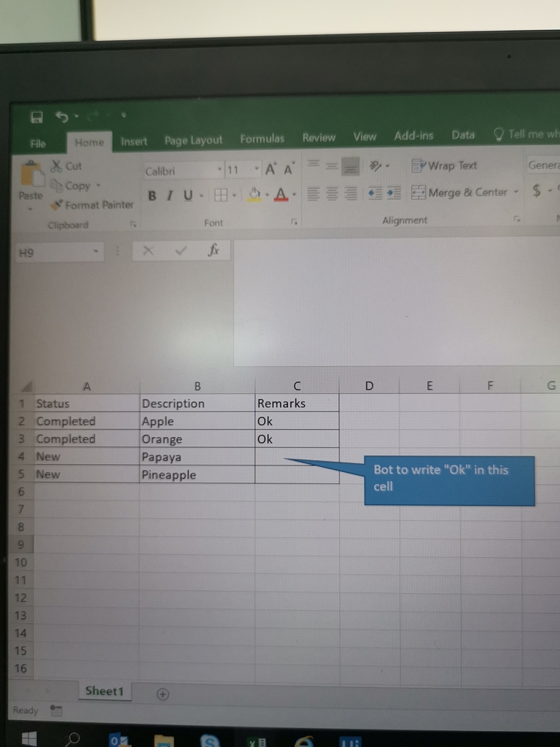Increase font size with the larger A icon
This screenshot has height=747, width=560.
pos(271,169)
